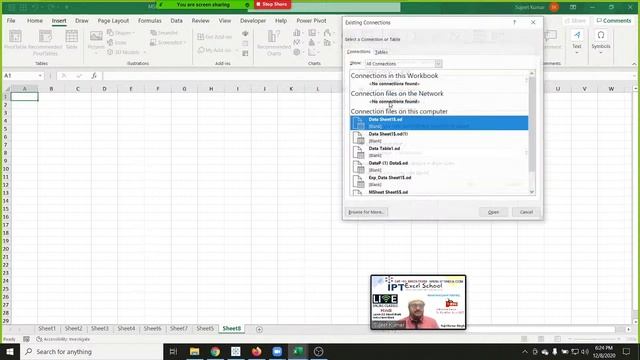Open the Pictures insert option
This screenshot has width=640, height=360.
tap(96, 41)
